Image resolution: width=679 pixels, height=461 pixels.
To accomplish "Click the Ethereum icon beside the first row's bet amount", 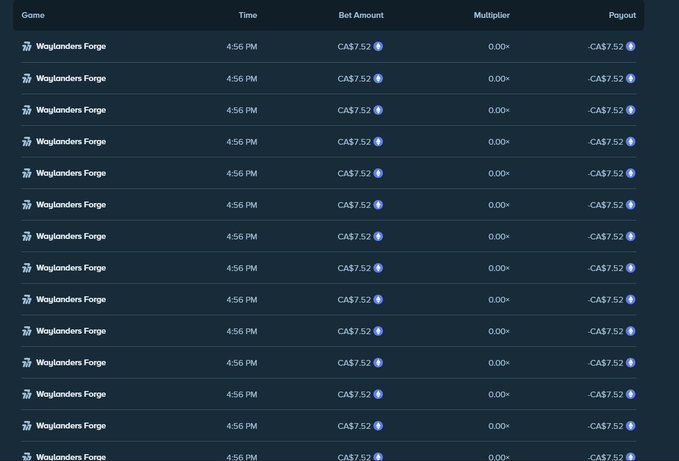I will (x=378, y=46).
